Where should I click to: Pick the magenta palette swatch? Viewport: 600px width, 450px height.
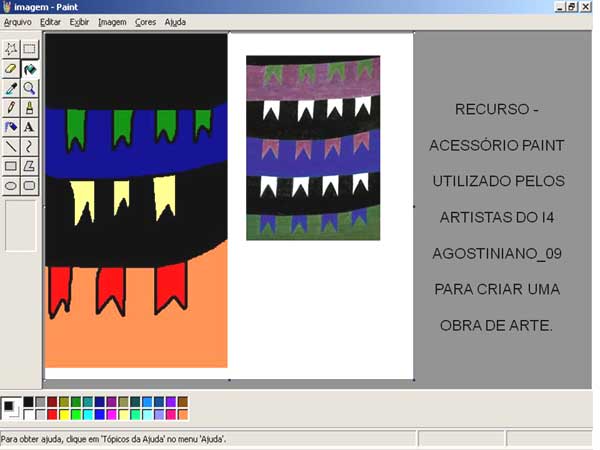(112, 414)
